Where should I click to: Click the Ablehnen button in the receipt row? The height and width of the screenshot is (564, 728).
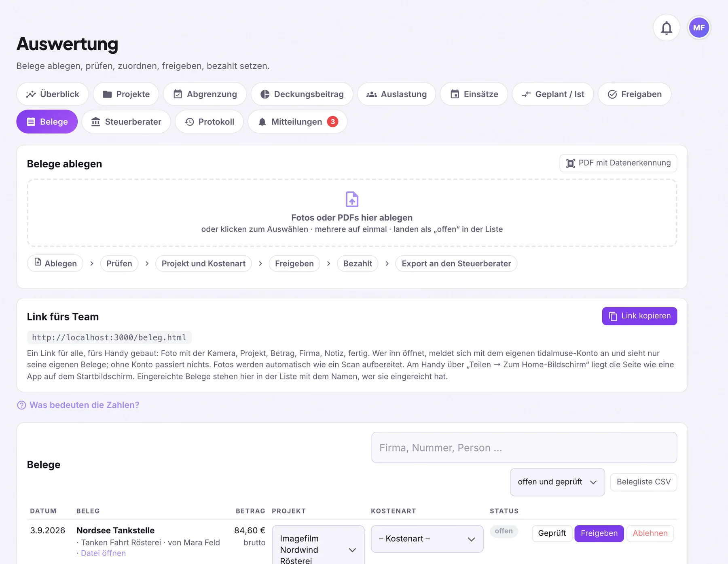point(650,533)
